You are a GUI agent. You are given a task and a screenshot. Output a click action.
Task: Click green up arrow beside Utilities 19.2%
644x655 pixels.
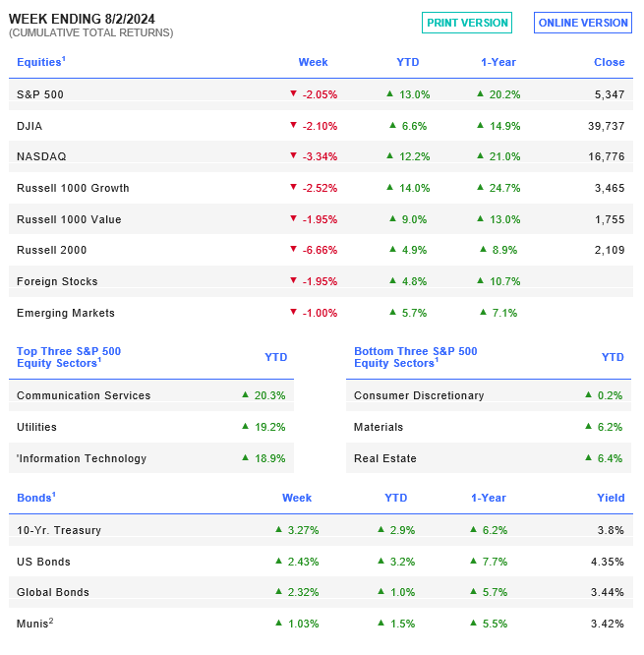click(x=246, y=426)
